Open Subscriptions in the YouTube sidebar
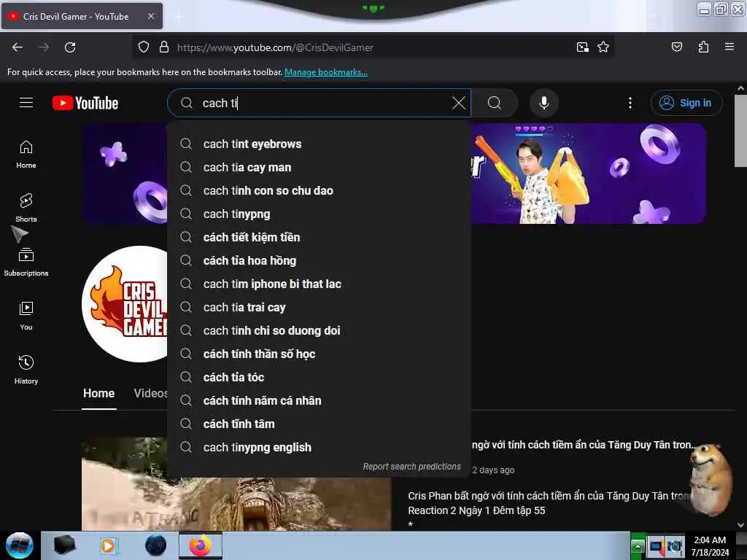This screenshot has height=560, width=747. 26,262
